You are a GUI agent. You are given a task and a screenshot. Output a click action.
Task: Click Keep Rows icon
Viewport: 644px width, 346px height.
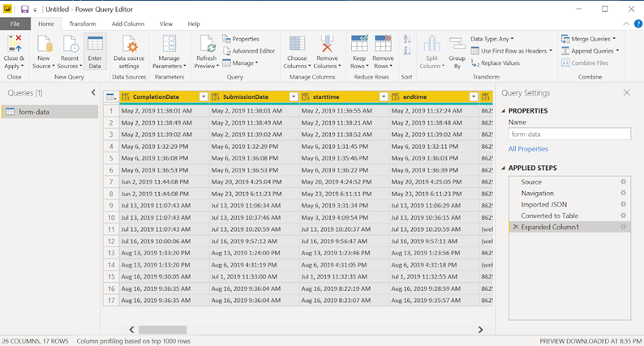tap(359, 44)
